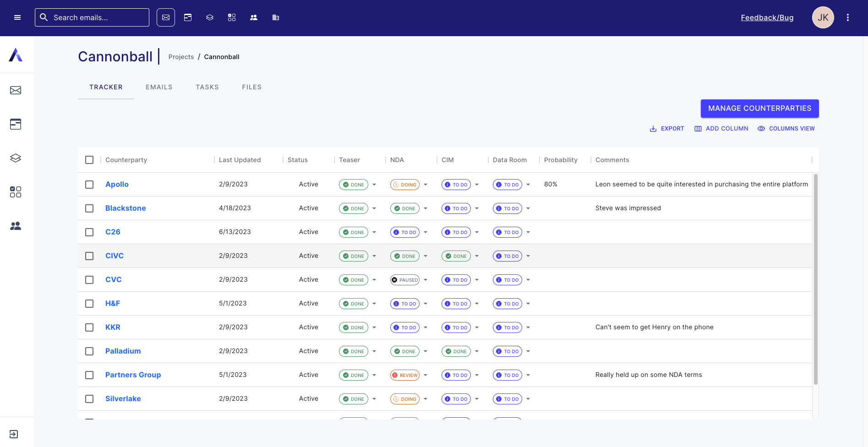This screenshot has height=447, width=868.
Task: Expand CIVC's CIM status dropdown arrow
Action: pyautogui.click(x=477, y=256)
